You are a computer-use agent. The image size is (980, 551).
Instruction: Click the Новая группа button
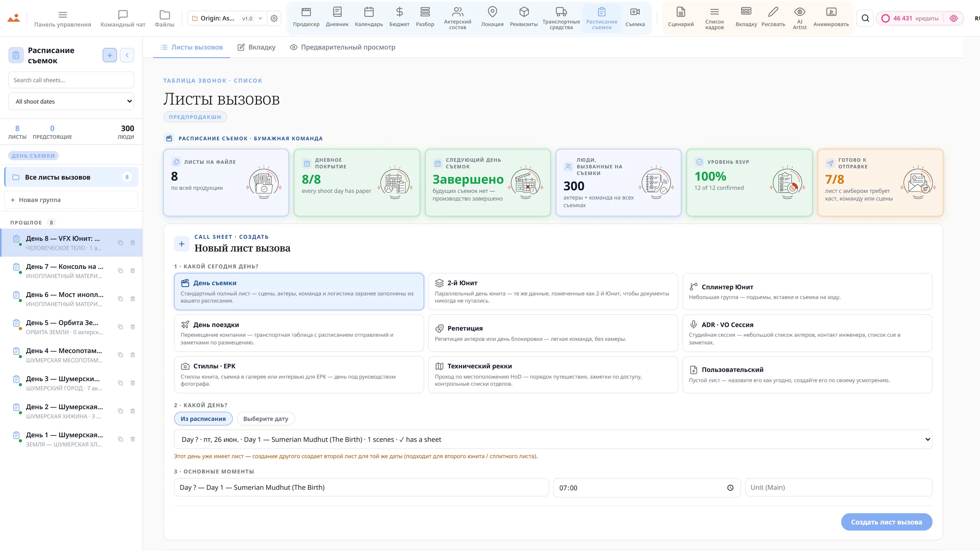(x=71, y=200)
